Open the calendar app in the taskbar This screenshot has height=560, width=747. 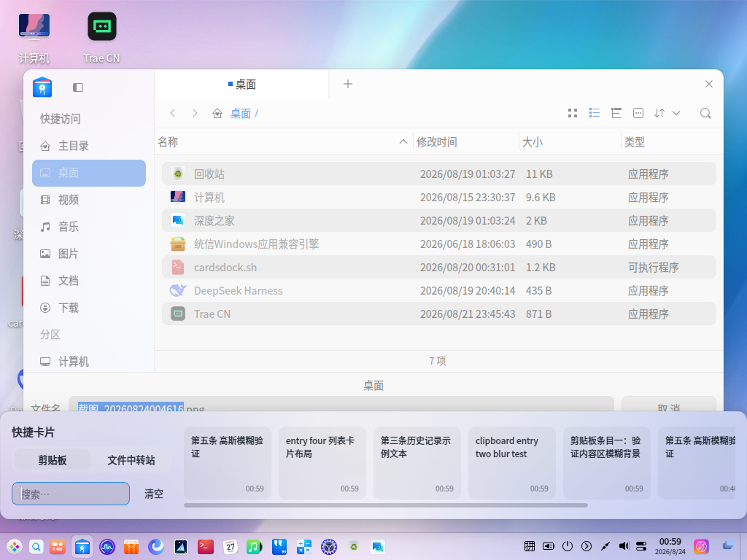coord(230,547)
